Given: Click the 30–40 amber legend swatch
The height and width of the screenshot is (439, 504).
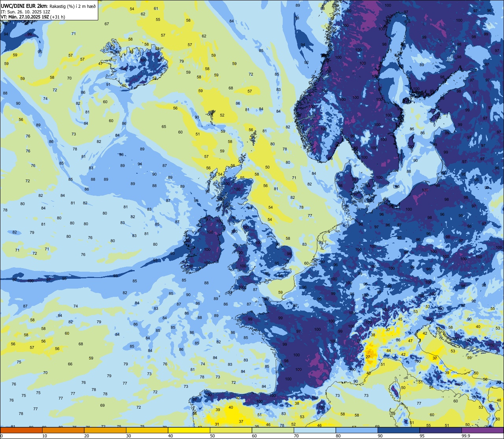Looking at the screenshot, I should tap(147, 430).
